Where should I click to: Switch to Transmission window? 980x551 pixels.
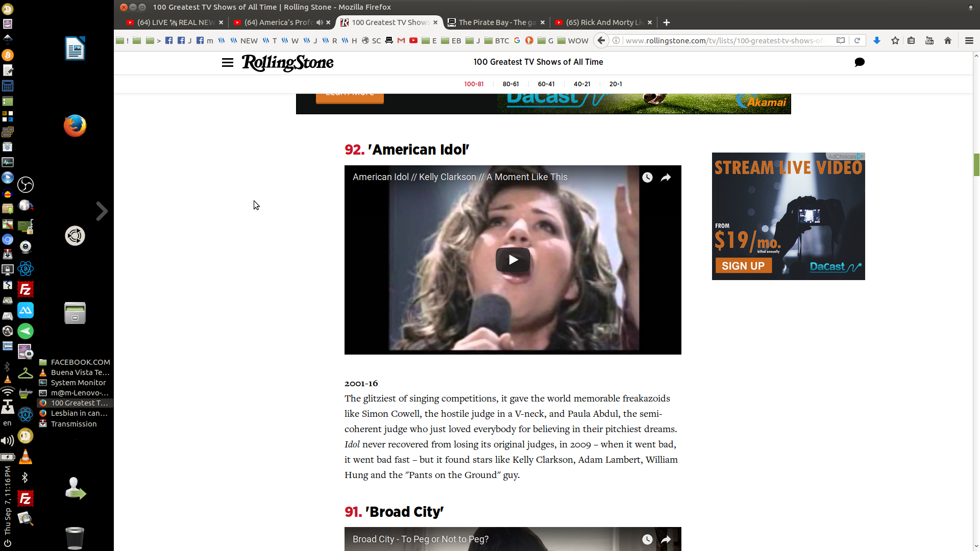74,424
